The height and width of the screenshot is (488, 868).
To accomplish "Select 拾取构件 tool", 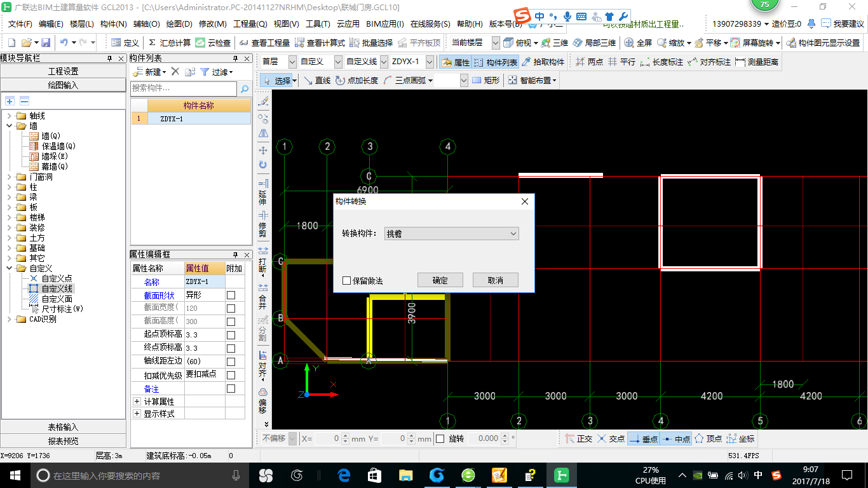I will coord(543,62).
